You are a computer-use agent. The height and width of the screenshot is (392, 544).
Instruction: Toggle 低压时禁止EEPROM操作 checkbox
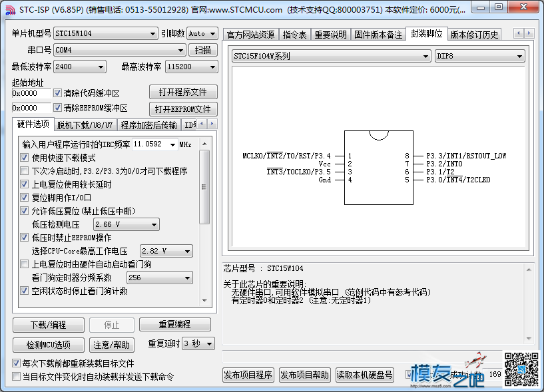(24, 238)
